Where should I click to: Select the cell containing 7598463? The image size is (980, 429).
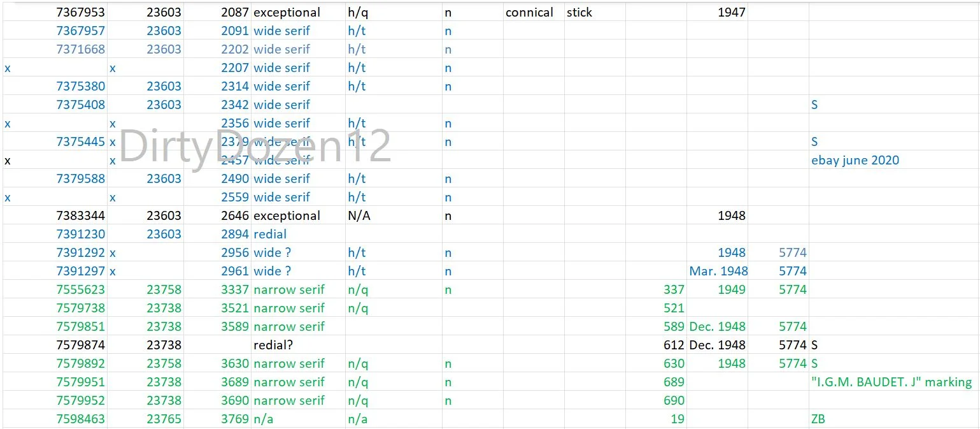click(x=80, y=419)
